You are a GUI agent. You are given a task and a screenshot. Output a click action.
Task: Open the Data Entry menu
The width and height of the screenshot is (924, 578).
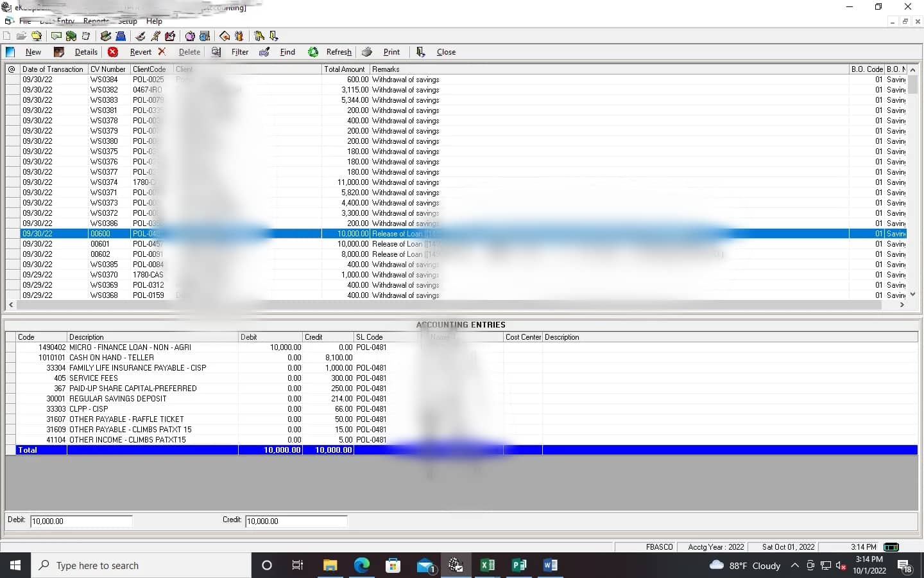[x=57, y=21]
